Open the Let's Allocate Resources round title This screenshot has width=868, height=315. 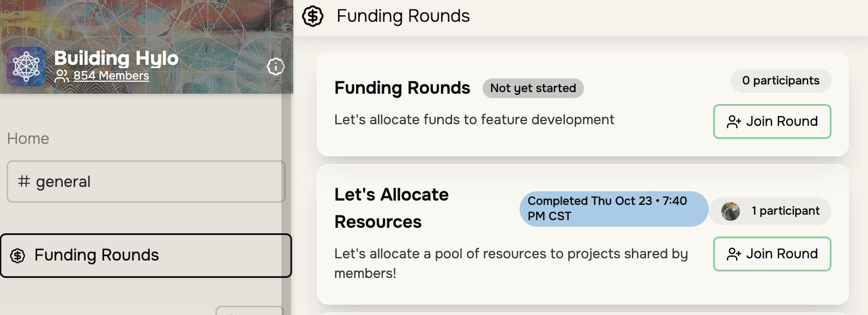pos(391,208)
